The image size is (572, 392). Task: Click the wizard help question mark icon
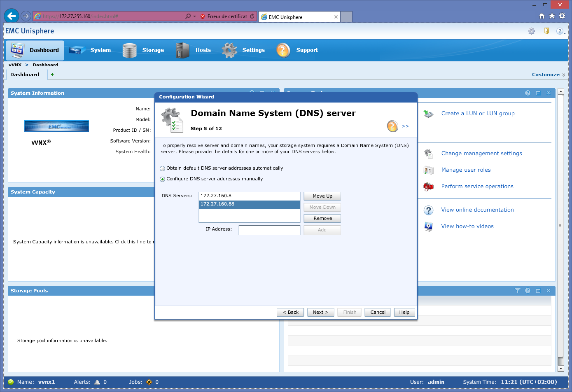(392, 126)
